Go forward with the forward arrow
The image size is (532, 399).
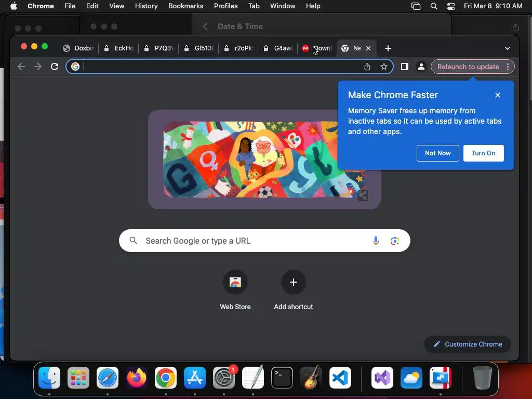[37, 66]
